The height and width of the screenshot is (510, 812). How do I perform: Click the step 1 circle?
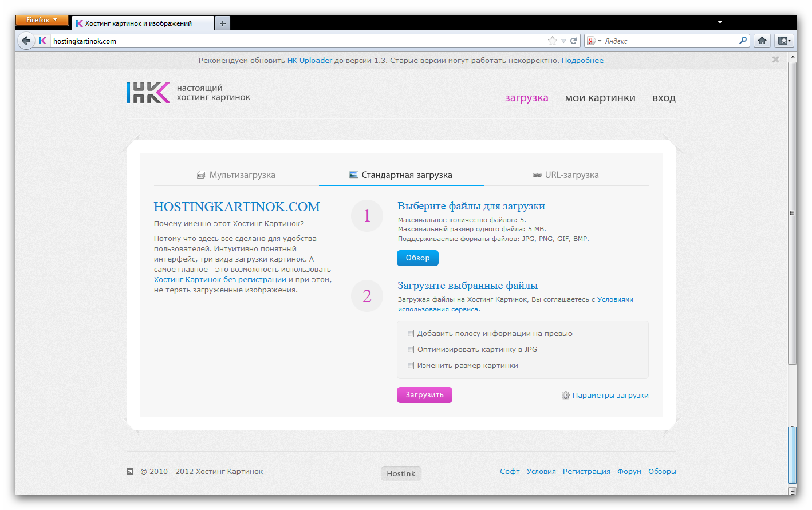click(367, 216)
